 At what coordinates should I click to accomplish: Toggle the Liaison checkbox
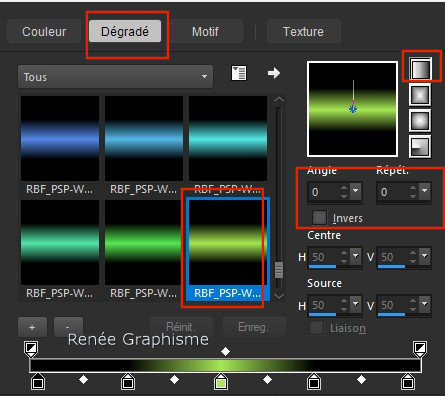(x=316, y=328)
